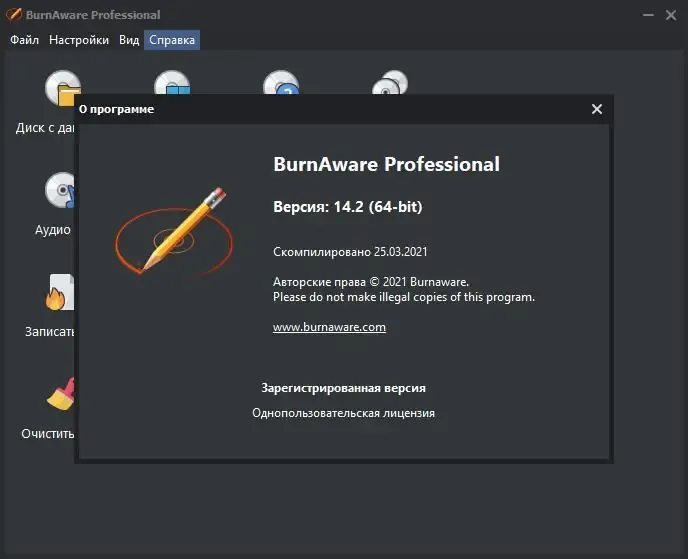The height and width of the screenshot is (559, 688).
Task: Close the BurnAware Professional main window
Action: (x=671, y=15)
